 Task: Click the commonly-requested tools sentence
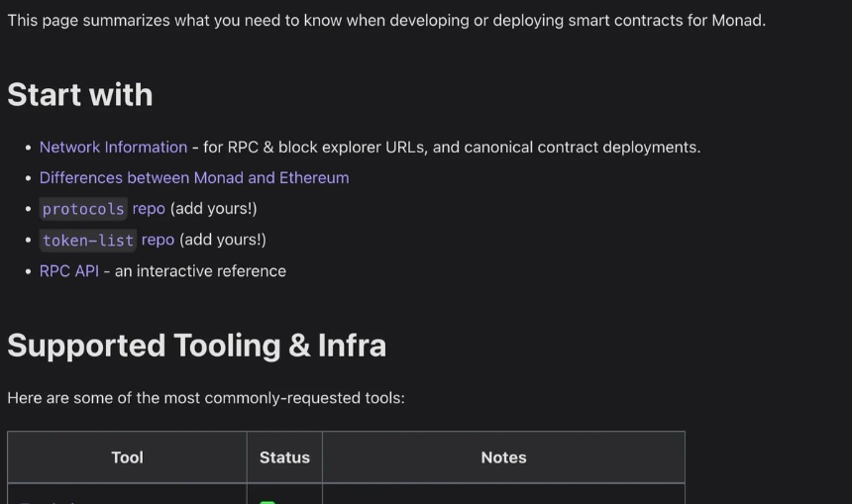coord(206,398)
